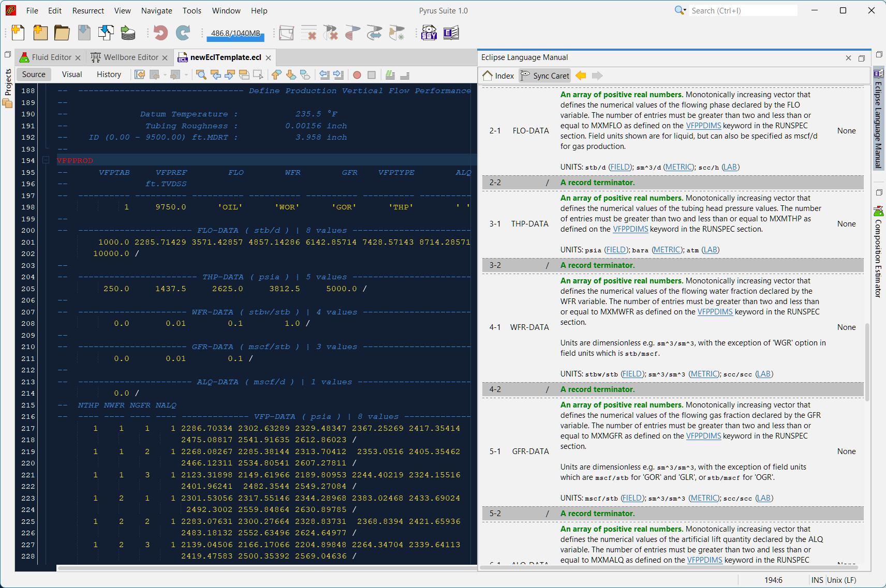Open dropdown arrow beside Forward navigation icon

pyautogui.click(x=186, y=75)
